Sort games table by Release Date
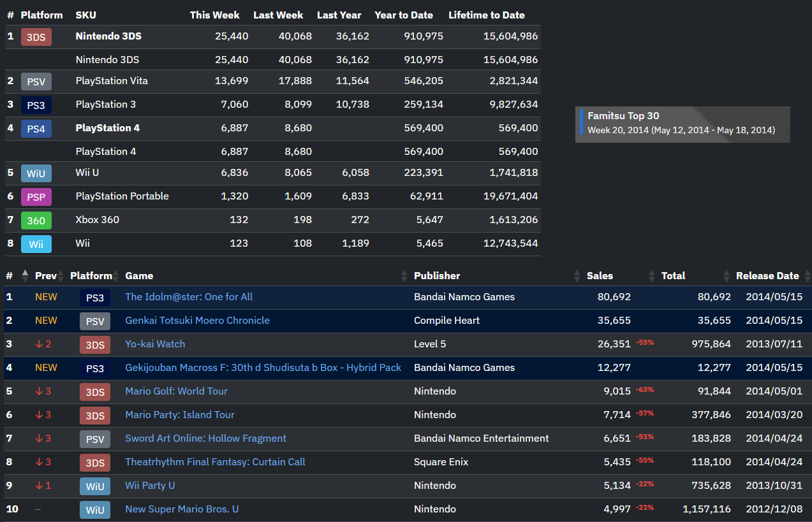Image resolution: width=812 pixels, height=522 pixels. pyautogui.click(x=773, y=276)
